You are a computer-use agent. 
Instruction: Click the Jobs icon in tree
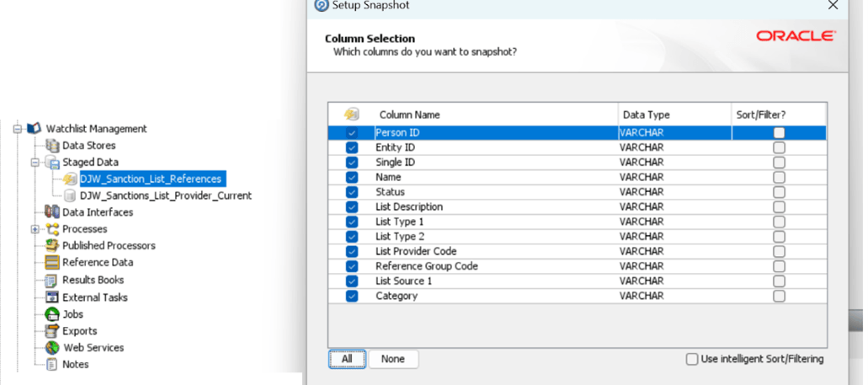[52, 314]
